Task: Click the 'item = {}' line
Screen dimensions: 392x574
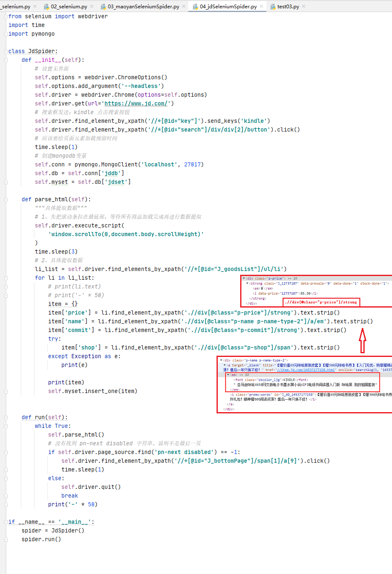Action: point(63,304)
